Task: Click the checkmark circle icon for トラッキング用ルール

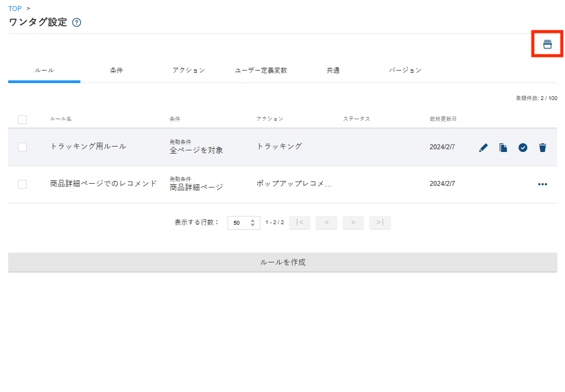Action: 523,148
